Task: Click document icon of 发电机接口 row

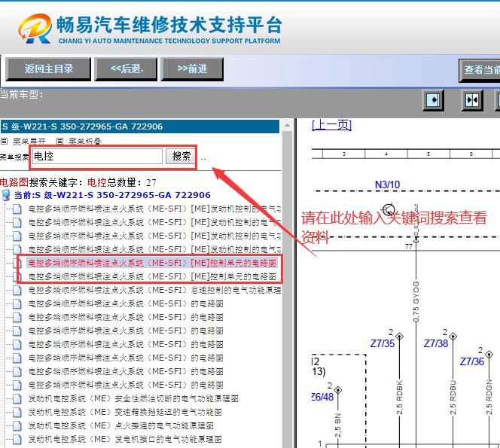Action: click(17, 439)
